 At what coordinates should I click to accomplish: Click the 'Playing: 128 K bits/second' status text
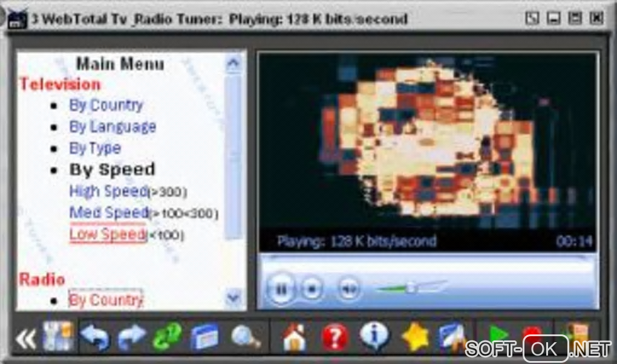[x=356, y=241]
